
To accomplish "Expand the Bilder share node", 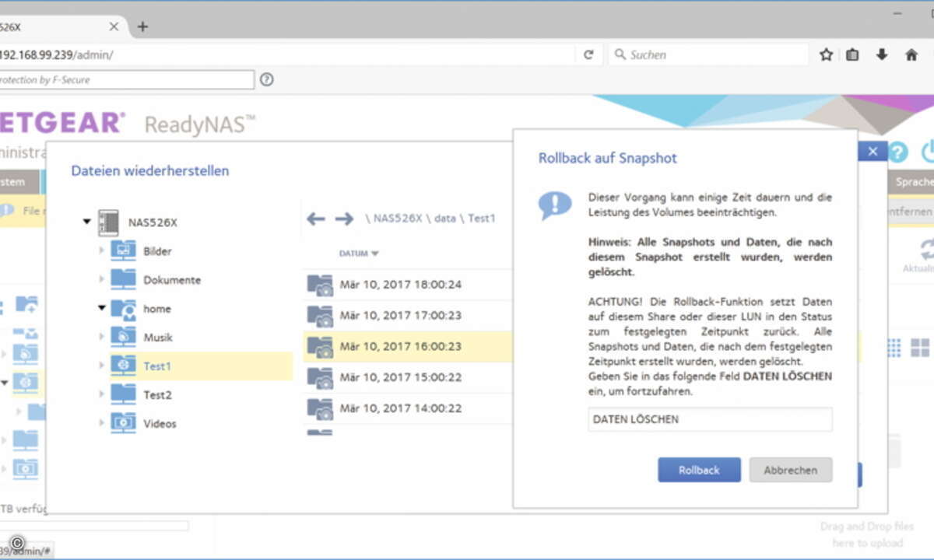I will click(x=102, y=251).
